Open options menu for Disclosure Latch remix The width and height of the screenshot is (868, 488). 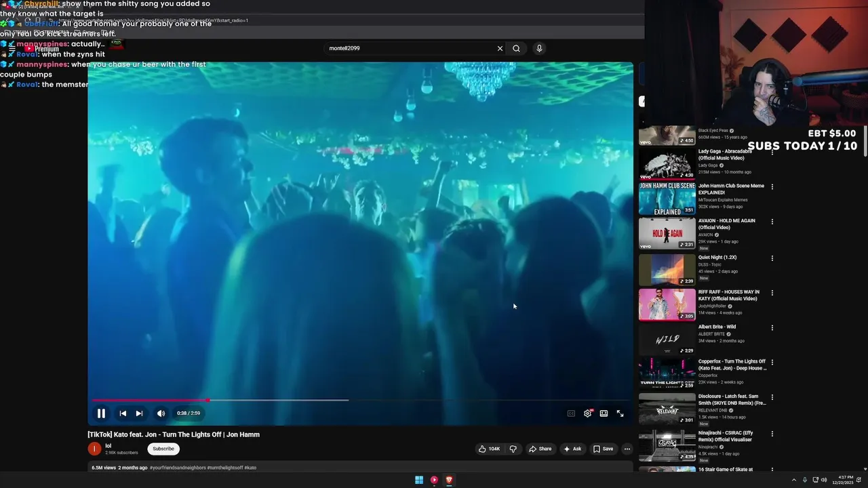click(x=772, y=397)
